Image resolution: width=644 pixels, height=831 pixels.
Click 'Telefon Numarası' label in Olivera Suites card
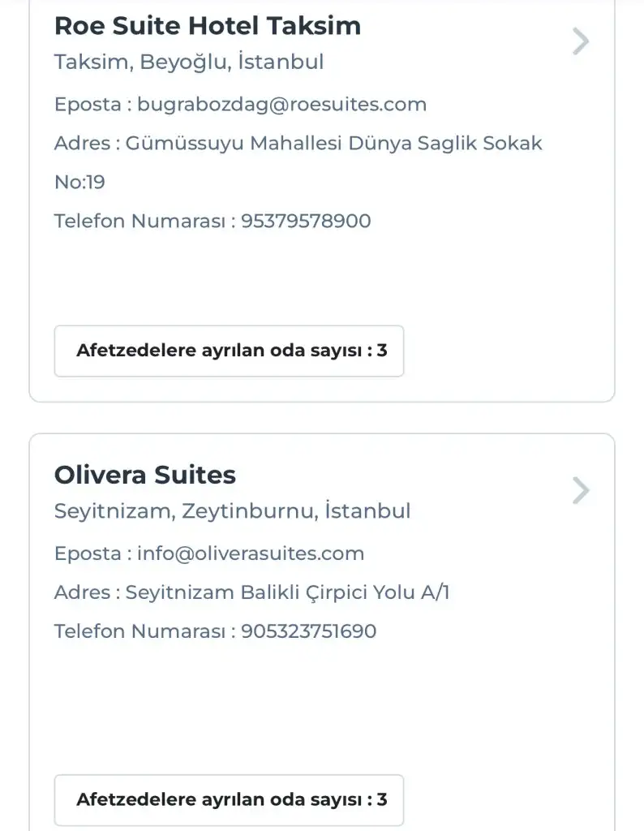point(139,631)
